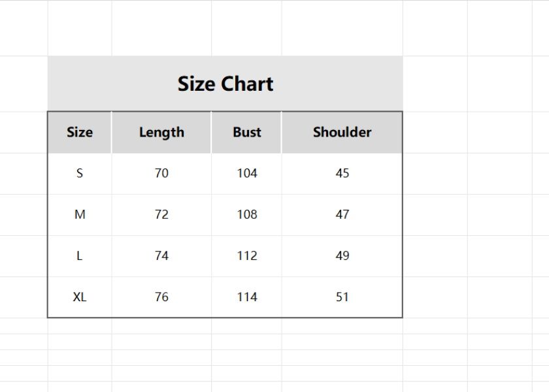549x392 pixels.
Task: Select the cell containing 108
Action: pyautogui.click(x=246, y=214)
